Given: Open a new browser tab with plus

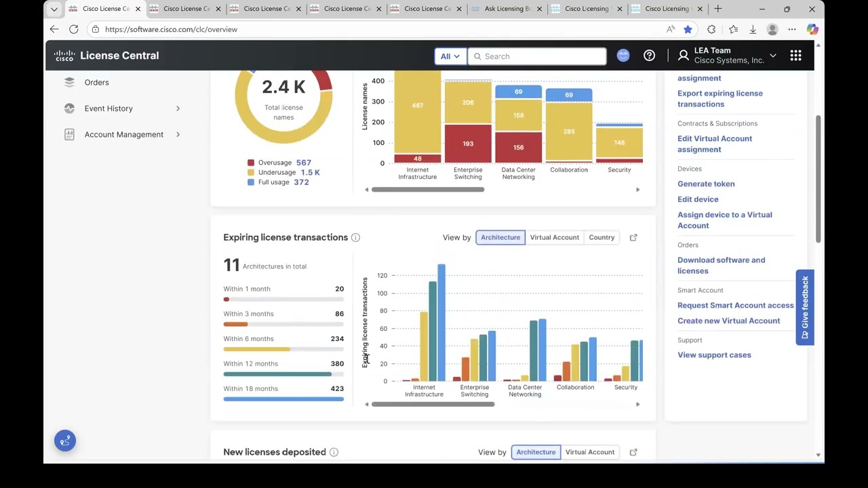Looking at the screenshot, I should (x=717, y=9).
